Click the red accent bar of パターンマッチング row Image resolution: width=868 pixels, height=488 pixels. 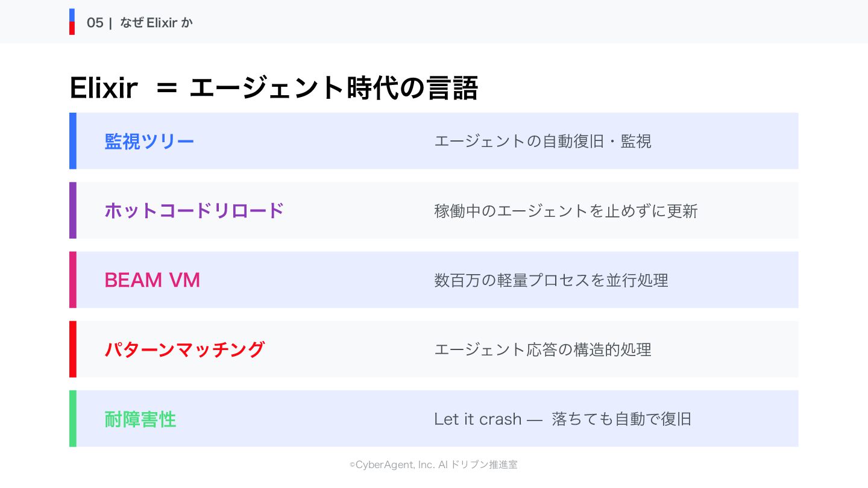(x=73, y=349)
